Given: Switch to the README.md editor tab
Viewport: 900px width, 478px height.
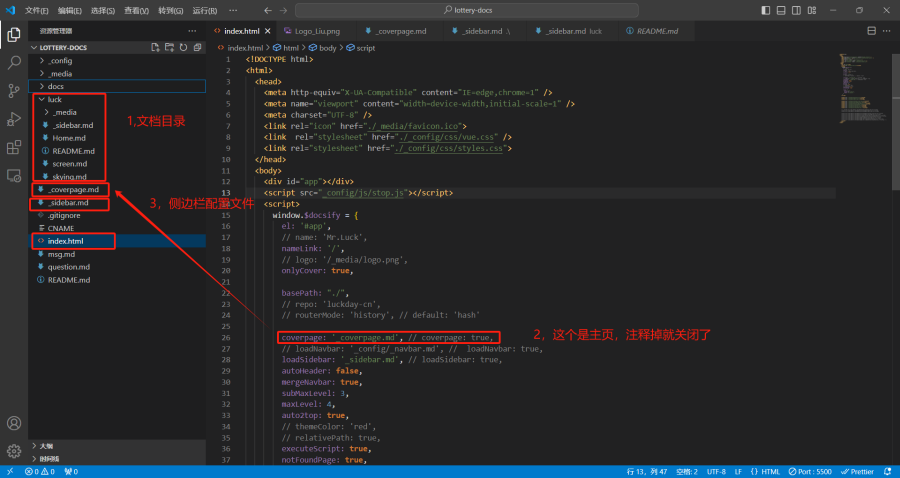Looking at the screenshot, I should pyautogui.click(x=657, y=31).
